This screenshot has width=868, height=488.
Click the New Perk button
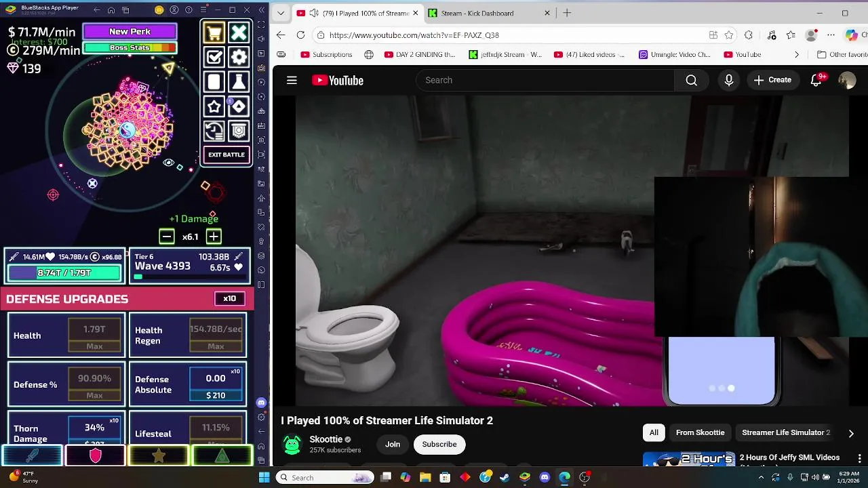click(130, 31)
